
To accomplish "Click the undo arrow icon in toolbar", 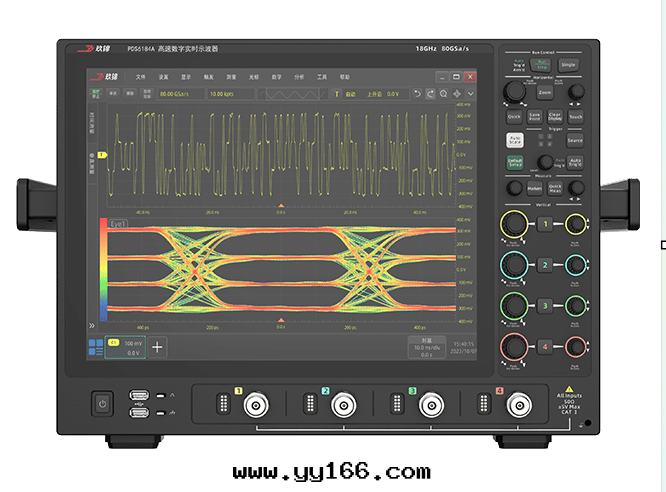I will click(x=416, y=94).
